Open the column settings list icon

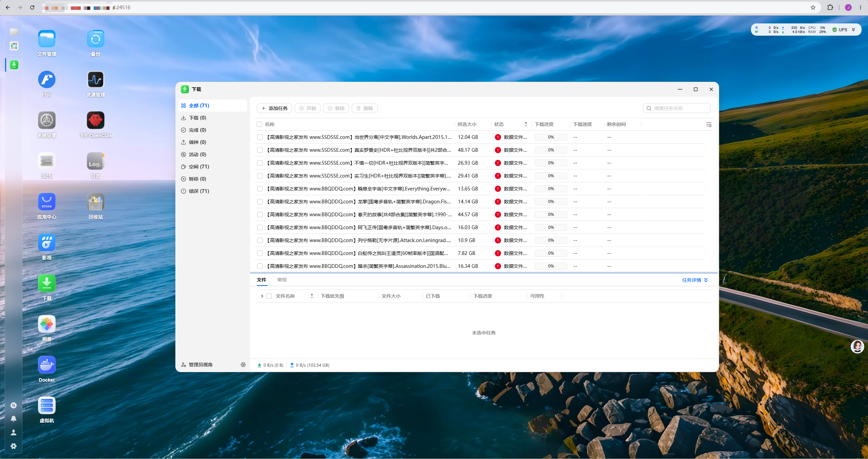coord(709,125)
